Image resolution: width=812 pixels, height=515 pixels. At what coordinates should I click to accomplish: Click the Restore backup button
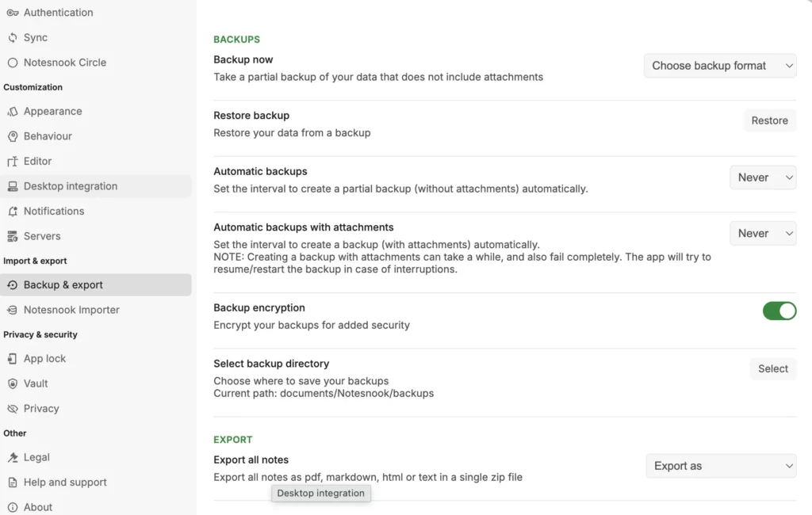(x=769, y=120)
